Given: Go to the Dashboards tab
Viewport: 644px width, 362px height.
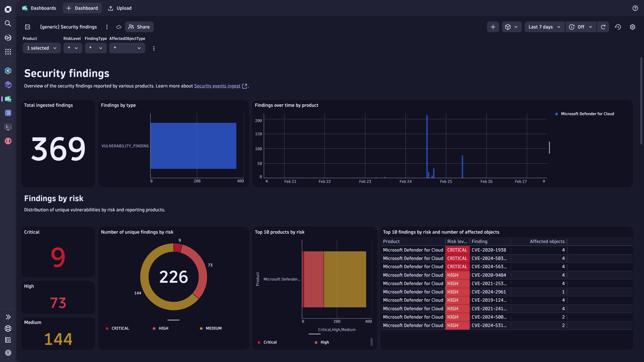Looking at the screenshot, I should tap(39, 8).
